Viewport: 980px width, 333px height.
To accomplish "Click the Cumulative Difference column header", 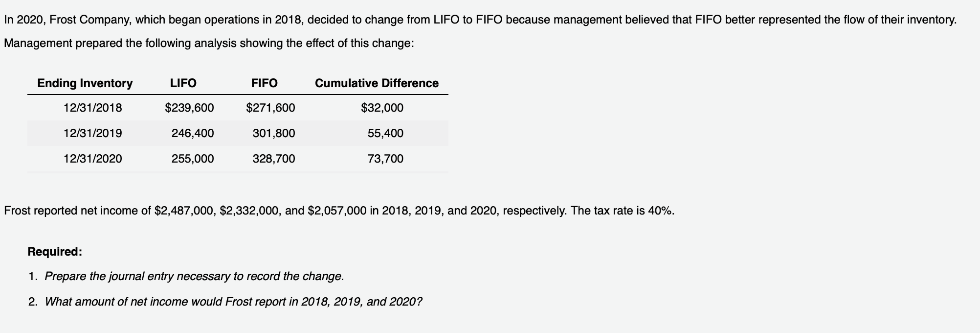I will 377,83.
